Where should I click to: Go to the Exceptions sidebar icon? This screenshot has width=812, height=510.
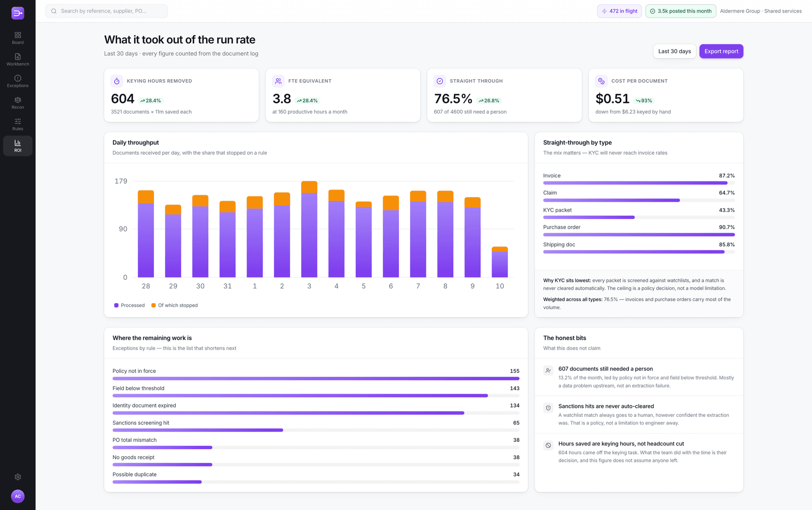(x=18, y=81)
